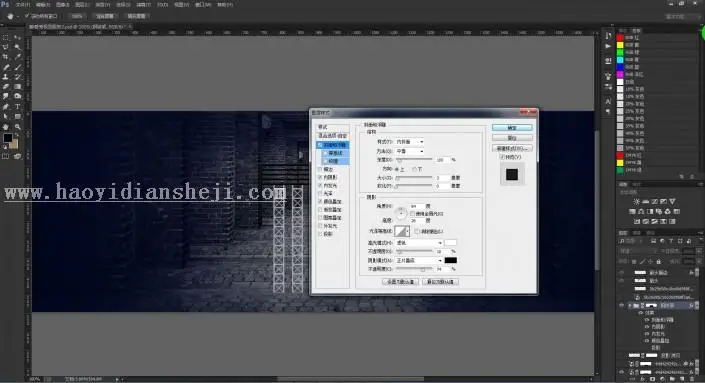705x383 pixels.
Task: Uncheck the Inner Shadow effect checkbox
Action: [x=320, y=178]
